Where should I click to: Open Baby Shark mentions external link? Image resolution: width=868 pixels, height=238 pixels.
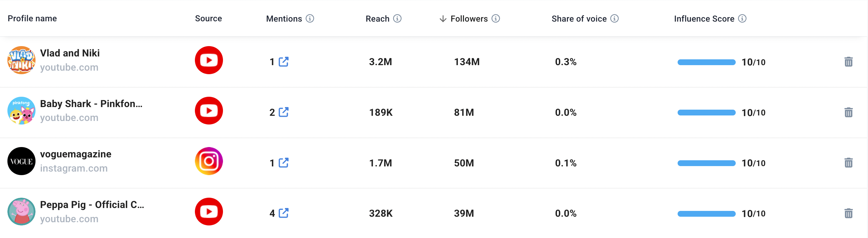click(283, 112)
